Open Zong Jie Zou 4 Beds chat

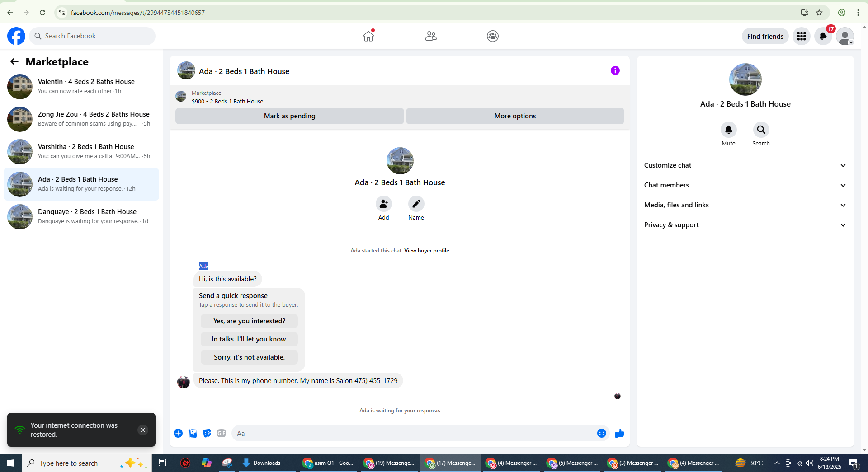tap(81, 119)
